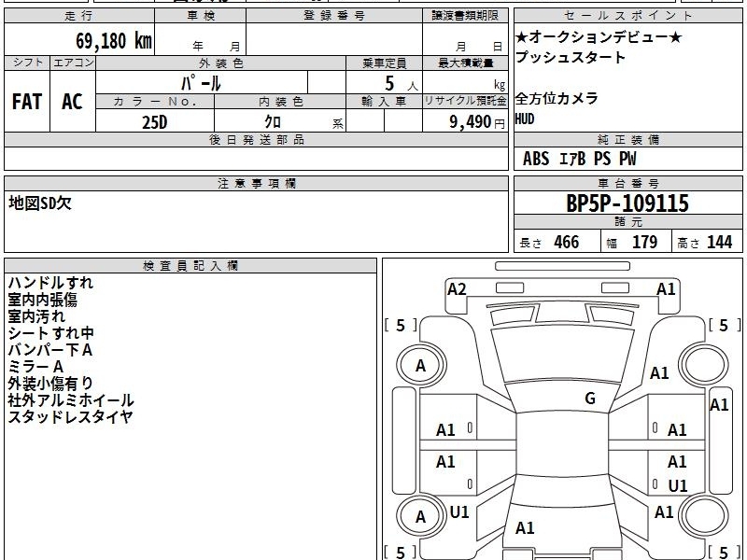
Task: Click inspector note スタッドレスタイヤ
Action: tap(70, 416)
